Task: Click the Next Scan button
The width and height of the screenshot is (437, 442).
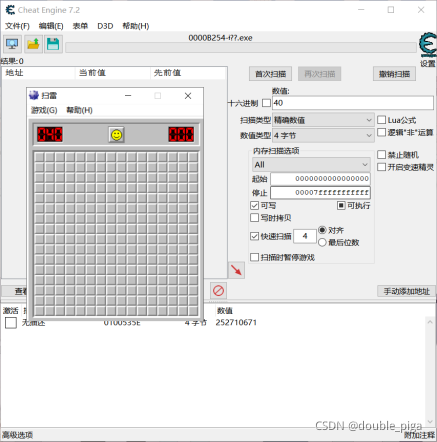Action: point(319,74)
